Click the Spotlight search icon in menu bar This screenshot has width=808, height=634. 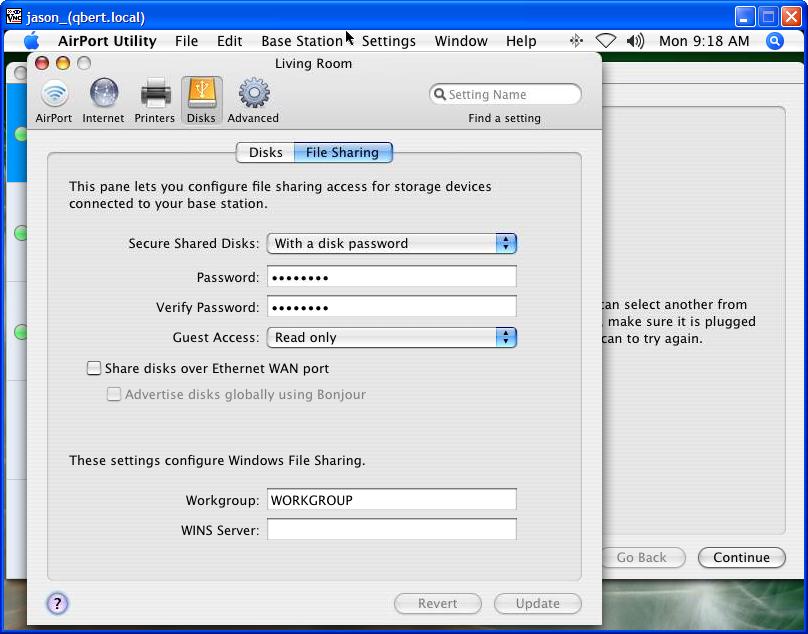coord(775,41)
